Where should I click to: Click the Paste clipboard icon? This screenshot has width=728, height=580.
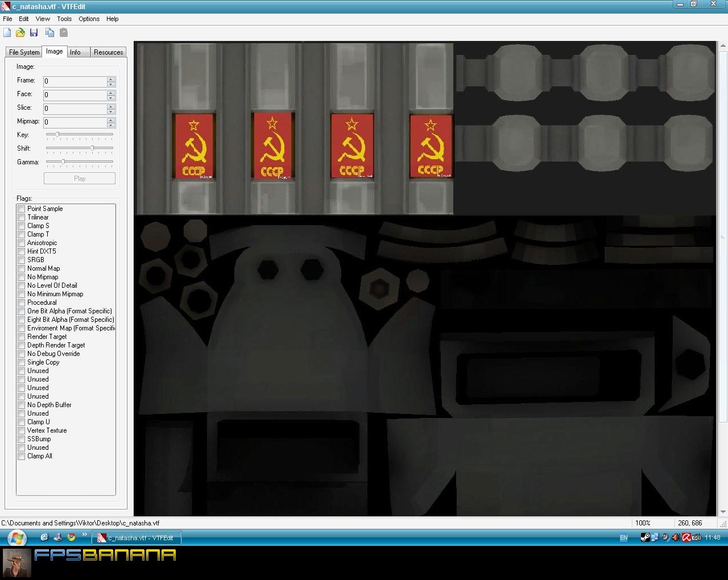(64, 32)
